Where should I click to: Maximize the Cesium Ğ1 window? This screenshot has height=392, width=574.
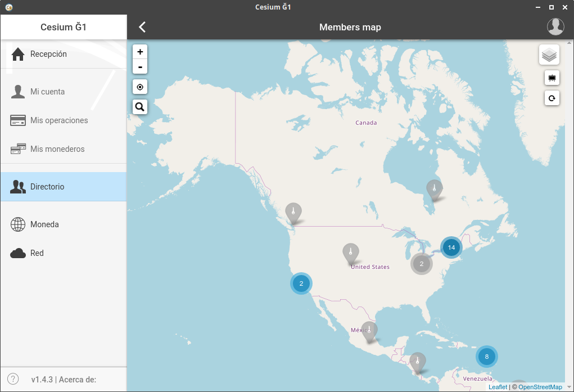(x=552, y=7)
